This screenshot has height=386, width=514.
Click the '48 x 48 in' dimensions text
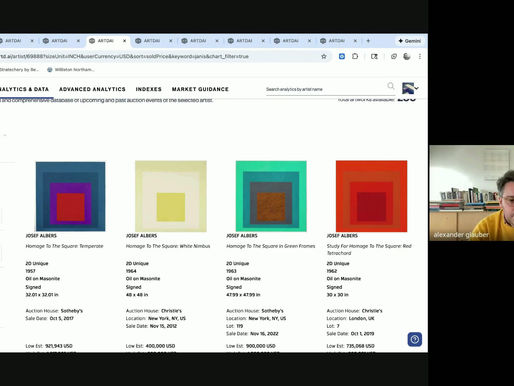(x=137, y=295)
